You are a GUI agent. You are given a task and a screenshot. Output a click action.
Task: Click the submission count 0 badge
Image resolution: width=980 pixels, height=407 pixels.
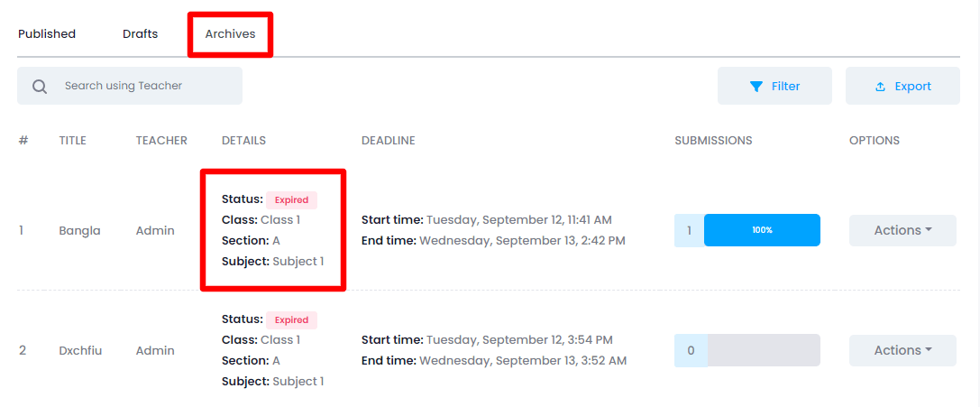coord(691,350)
